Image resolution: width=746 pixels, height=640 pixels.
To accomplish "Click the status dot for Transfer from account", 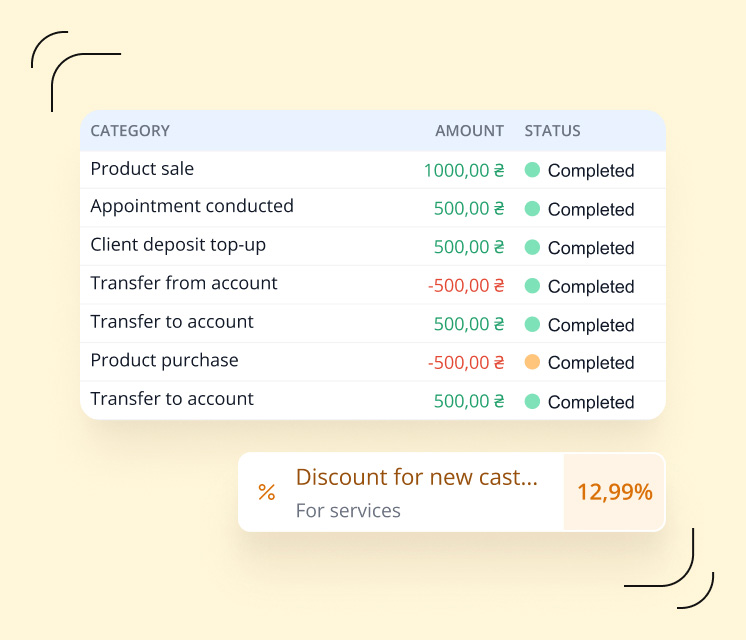I will pyautogui.click(x=532, y=286).
